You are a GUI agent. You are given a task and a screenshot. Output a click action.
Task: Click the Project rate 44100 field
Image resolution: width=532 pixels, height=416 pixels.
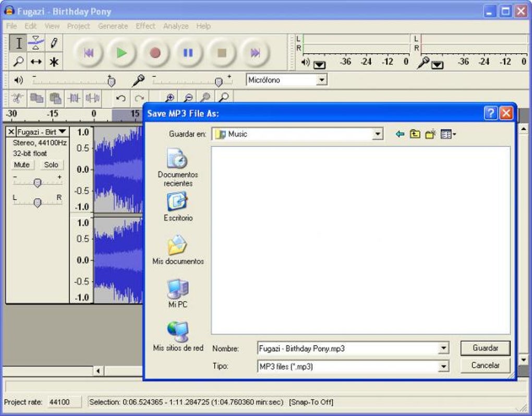tap(65, 402)
